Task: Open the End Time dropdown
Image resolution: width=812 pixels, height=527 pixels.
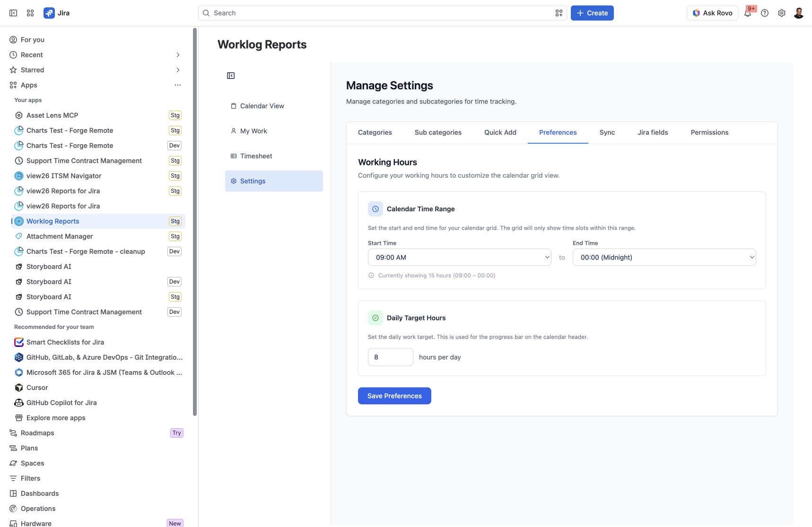Action: (x=664, y=257)
